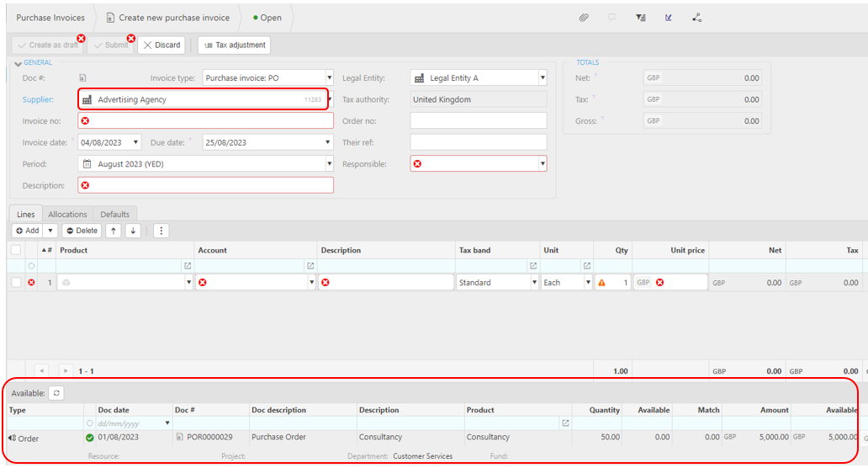Viewport: 868px width, 468px height.
Task: Click the Add line button
Action: (x=28, y=231)
